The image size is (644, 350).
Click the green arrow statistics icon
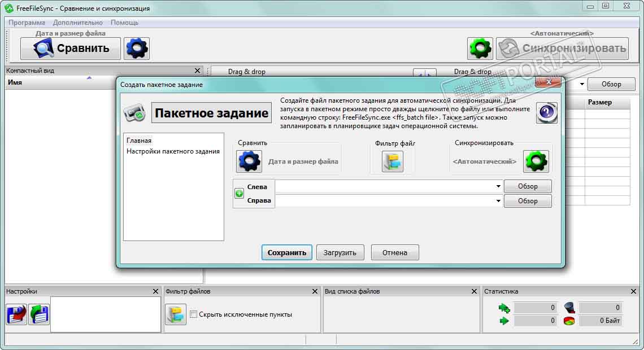[504, 321]
